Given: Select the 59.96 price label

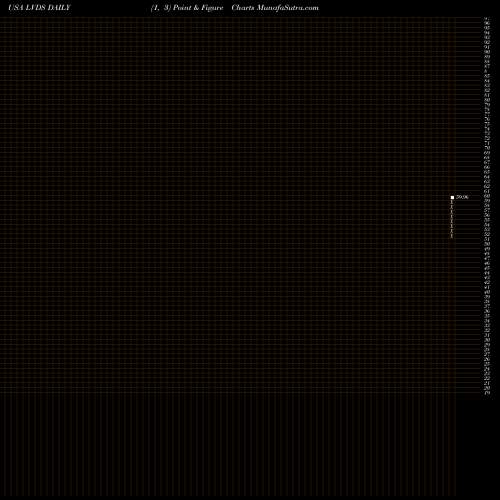Looking at the screenshot, I should pos(462,197).
